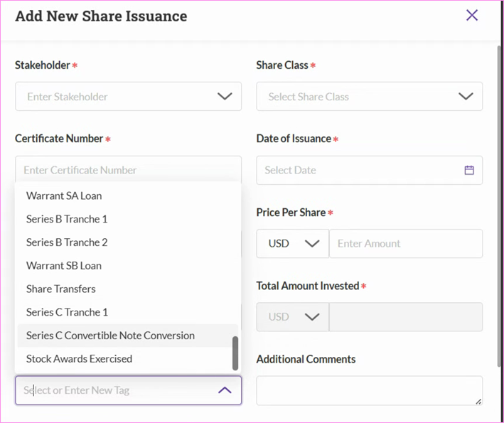Click the Add New Share Issuance heading
The height and width of the screenshot is (423, 504).
click(101, 16)
